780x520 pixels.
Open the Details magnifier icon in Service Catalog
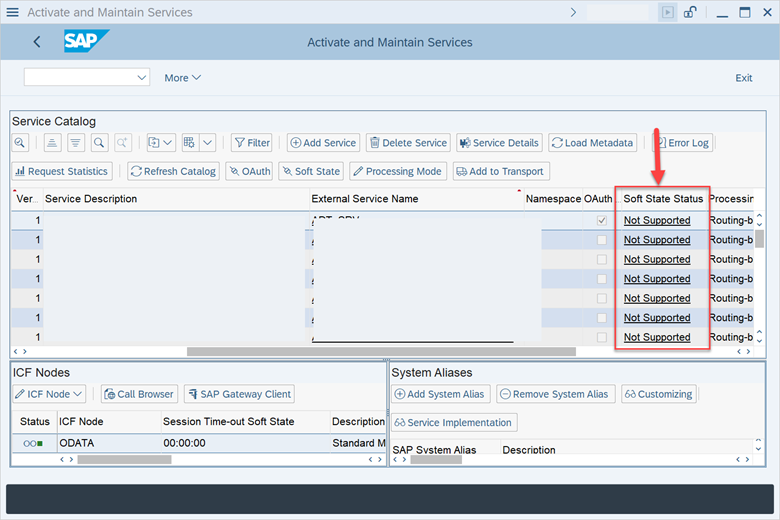coord(20,143)
